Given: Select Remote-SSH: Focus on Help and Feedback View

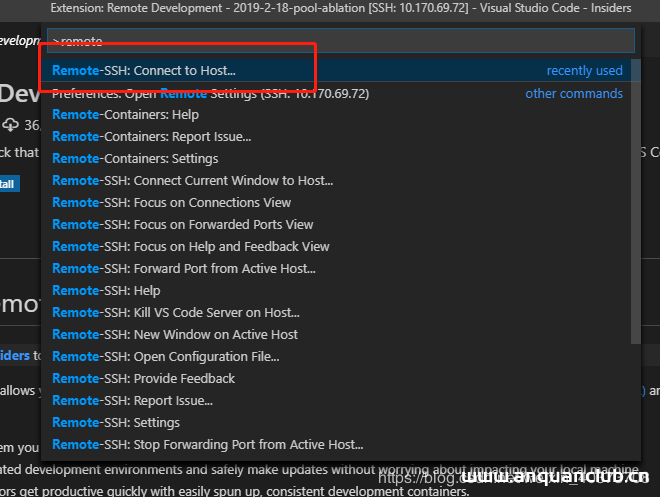Looking at the screenshot, I should [336, 246].
